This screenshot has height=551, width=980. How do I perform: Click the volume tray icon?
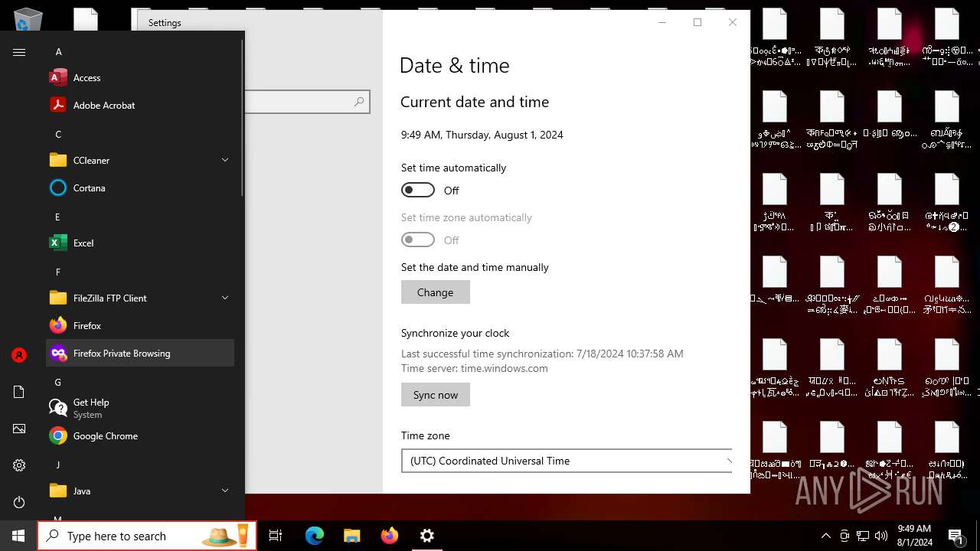[x=881, y=536]
